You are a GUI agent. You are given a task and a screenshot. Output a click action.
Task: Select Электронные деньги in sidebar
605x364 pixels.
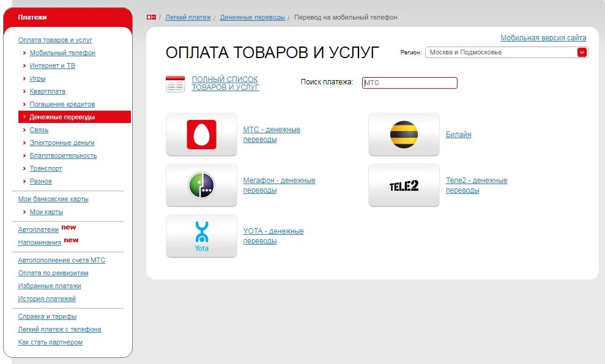[x=62, y=143]
